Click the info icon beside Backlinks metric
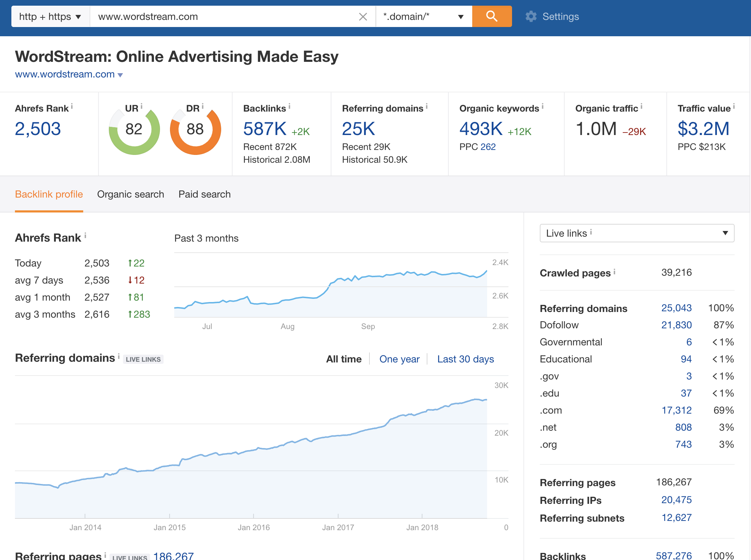751x560 pixels. click(289, 106)
